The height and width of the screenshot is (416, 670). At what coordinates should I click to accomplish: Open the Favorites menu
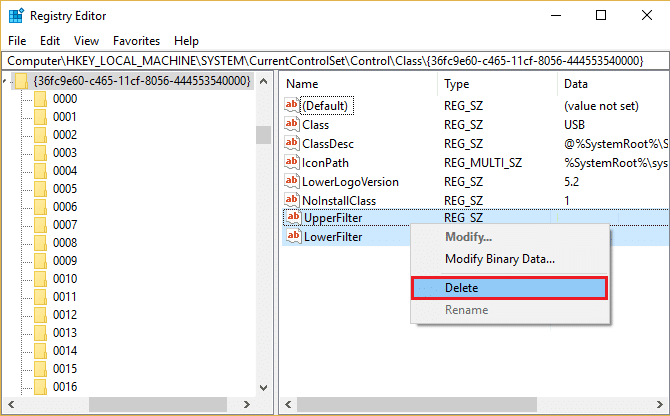click(136, 41)
